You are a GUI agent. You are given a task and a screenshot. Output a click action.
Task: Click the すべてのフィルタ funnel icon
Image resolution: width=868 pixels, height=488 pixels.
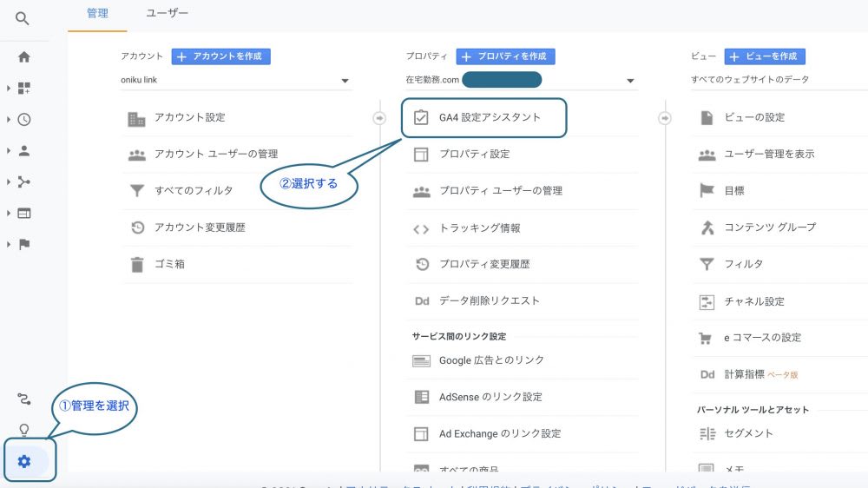137,191
